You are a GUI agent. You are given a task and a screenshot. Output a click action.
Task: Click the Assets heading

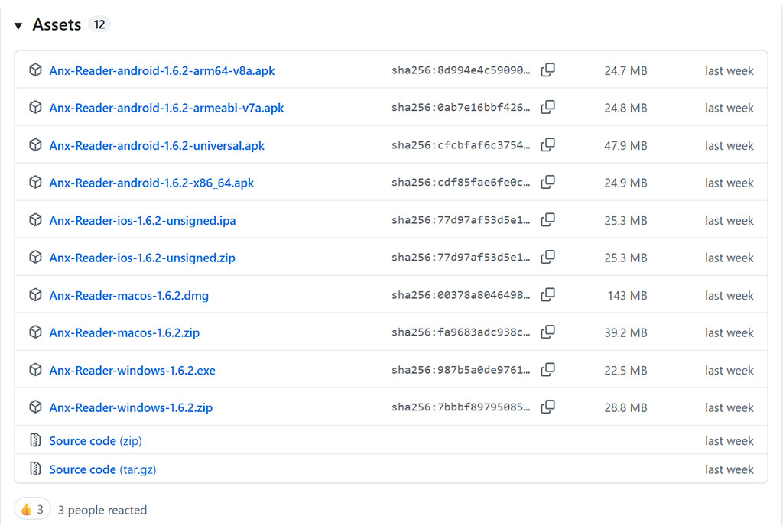(57, 25)
